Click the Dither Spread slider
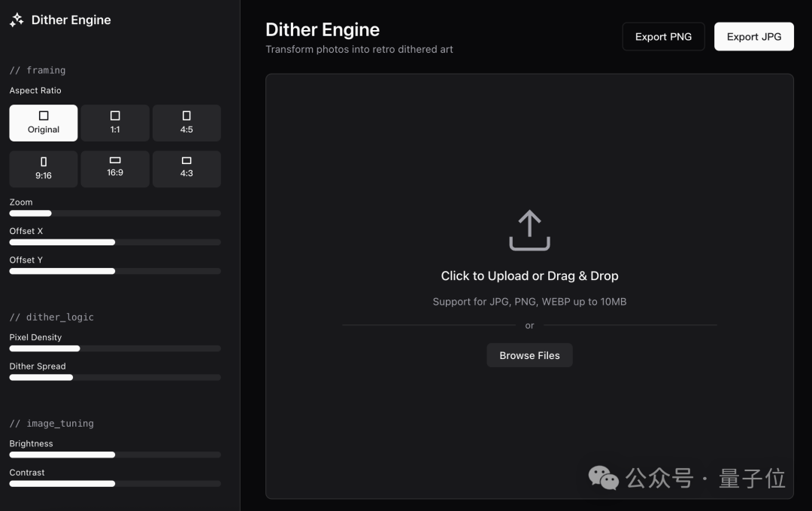The width and height of the screenshot is (812, 511). tap(115, 378)
